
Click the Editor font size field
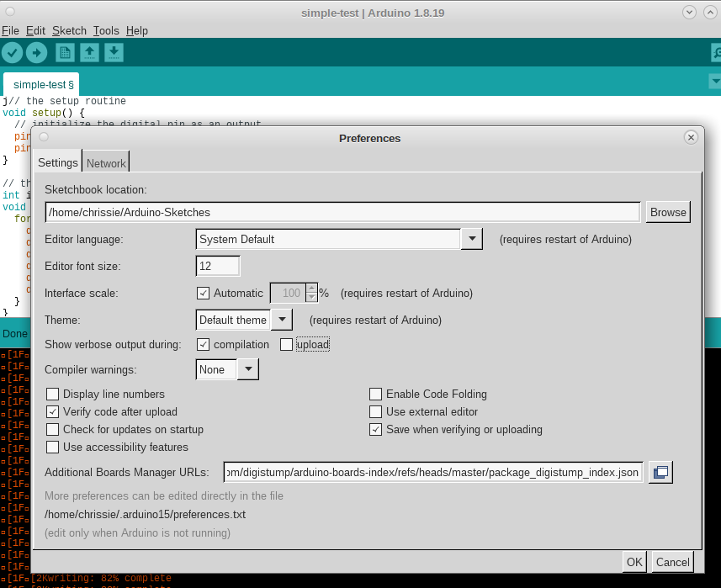pos(218,266)
